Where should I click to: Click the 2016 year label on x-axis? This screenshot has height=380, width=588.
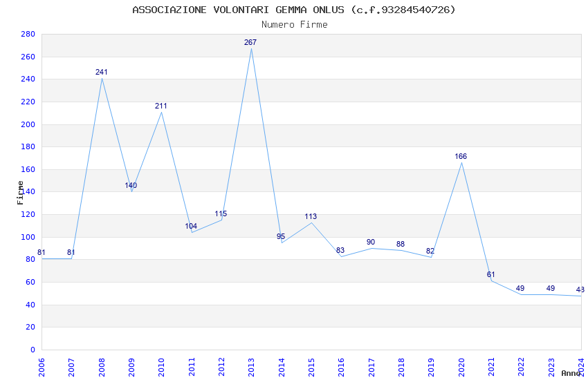pos(341,368)
